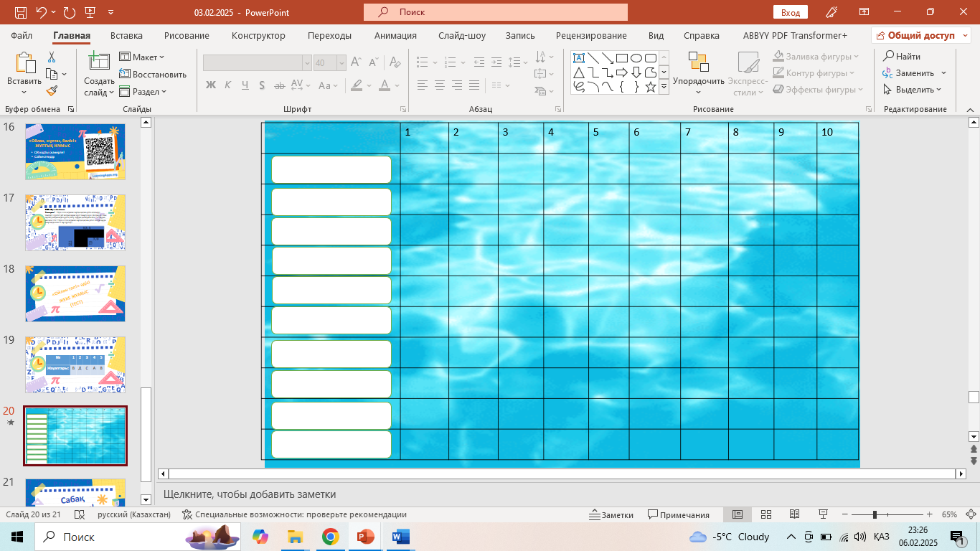Pick the Oval shape in gallery
Viewport: 980px width, 551px height.
coord(636,58)
